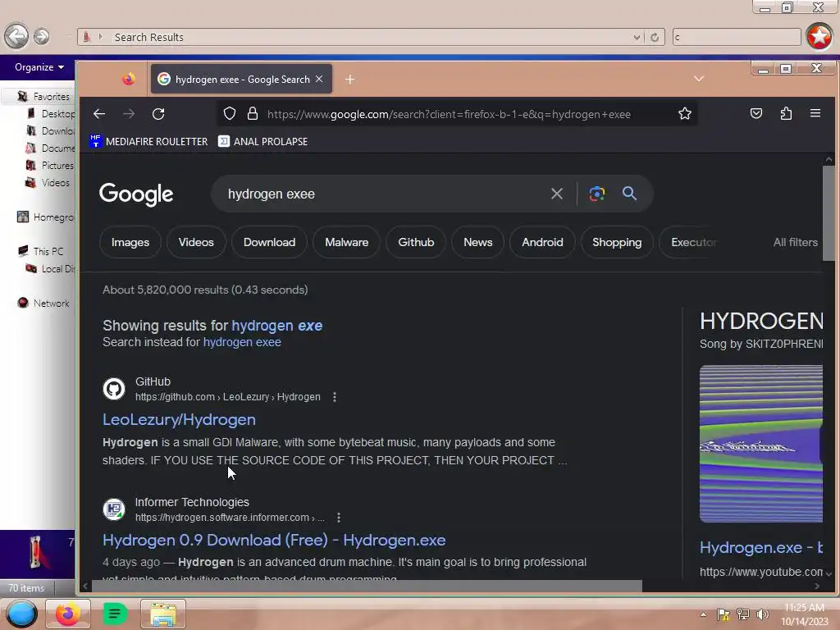Save page to Pocket
Screen dimensions: 840x630
pyautogui.click(x=756, y=113)
